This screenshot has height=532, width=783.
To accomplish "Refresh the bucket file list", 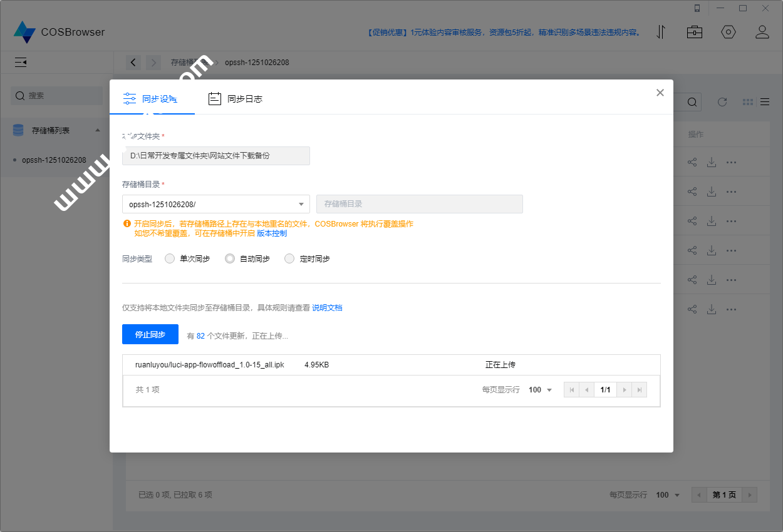I will (x=722, y=101).
